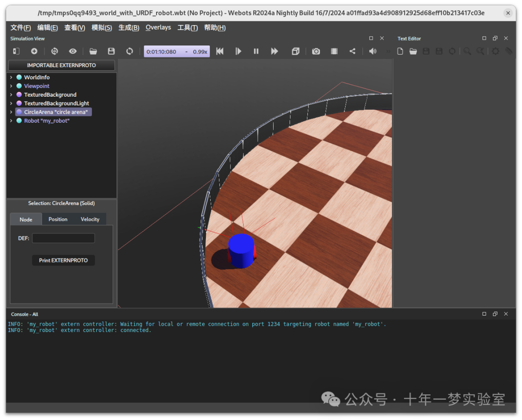Open the 工具(T) menu
This screenshot has height=420, width=522.
click(x=188, y=28)
